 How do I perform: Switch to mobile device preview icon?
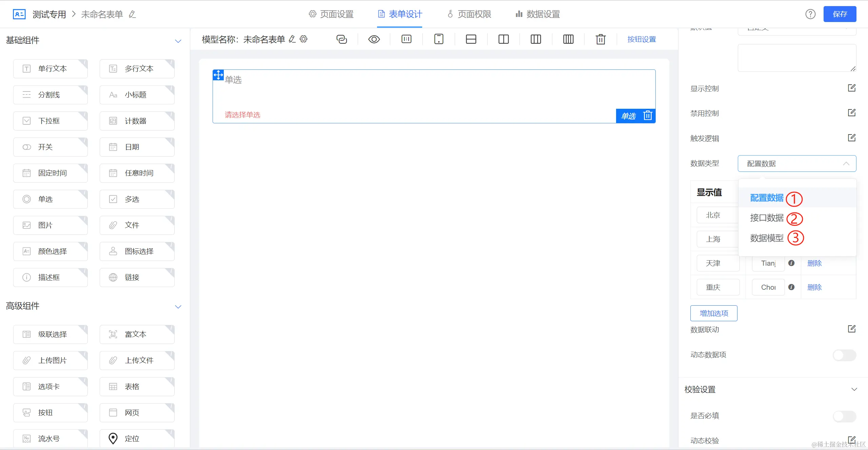coord(439,39)
